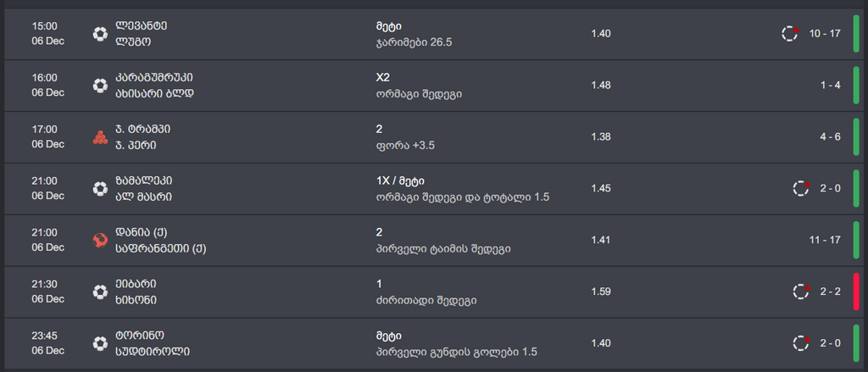The height and width of the screenshot is (372, 868).
Task: Click the football icon beside კარაგუმრუკი match
Action: [101, 85]
